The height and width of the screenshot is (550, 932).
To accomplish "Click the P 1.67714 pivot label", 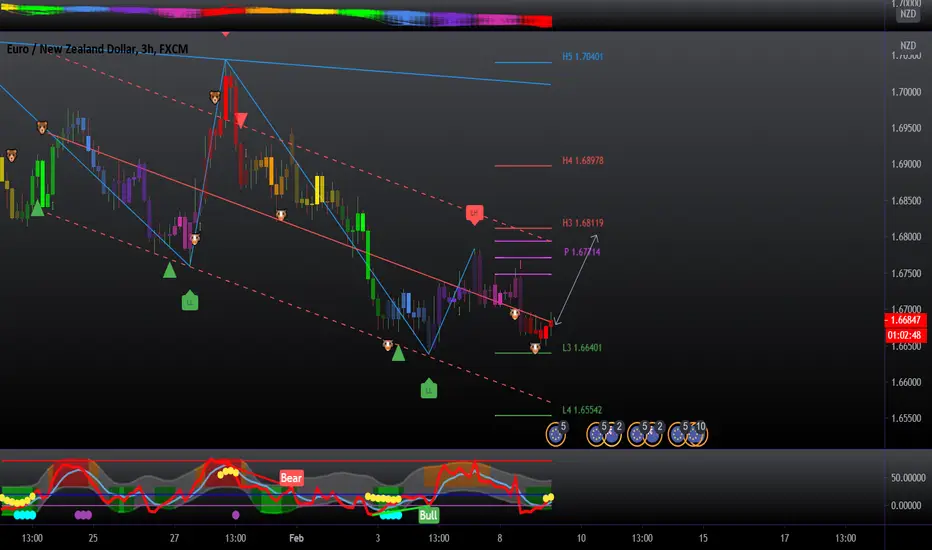I will pos(582,252).
